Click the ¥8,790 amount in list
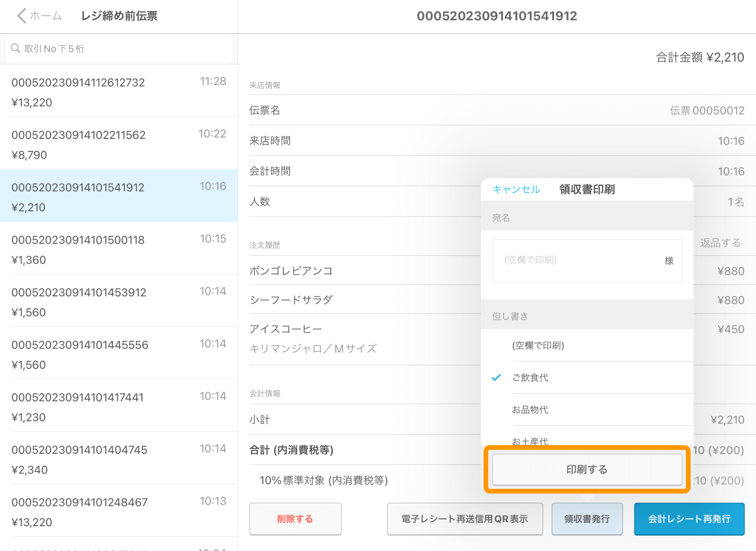The image size is (756, 551). coord(29,155)
